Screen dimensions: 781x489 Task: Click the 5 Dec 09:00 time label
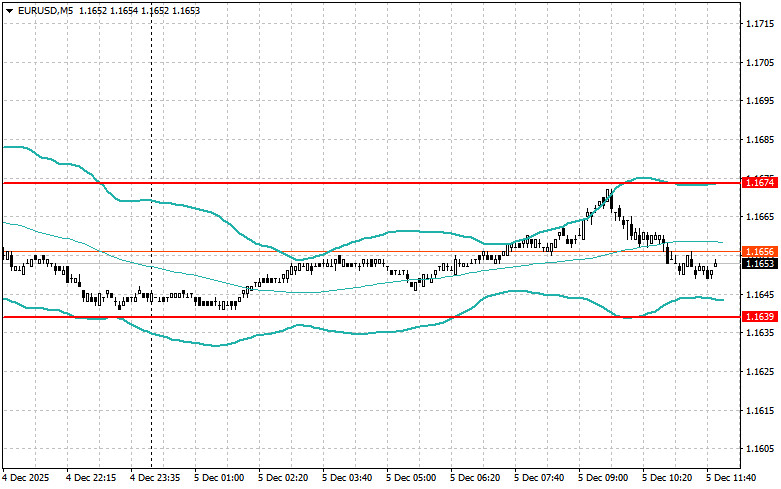coord(603,478)
